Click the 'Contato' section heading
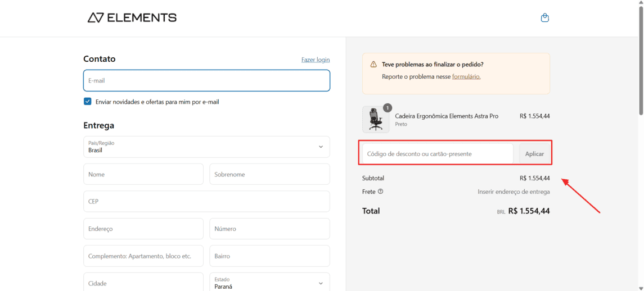This screenshot has height=291, width=644. point(100,58)
